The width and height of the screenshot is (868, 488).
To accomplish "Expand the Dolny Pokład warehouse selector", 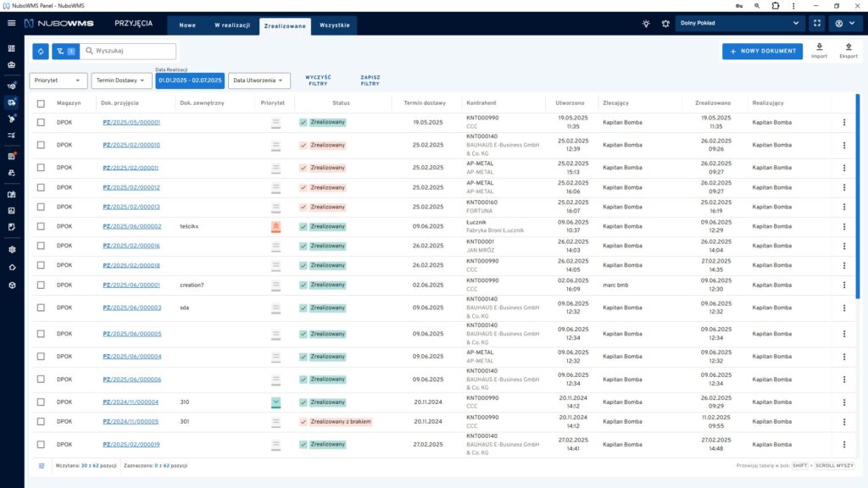I will coord(739,24).
